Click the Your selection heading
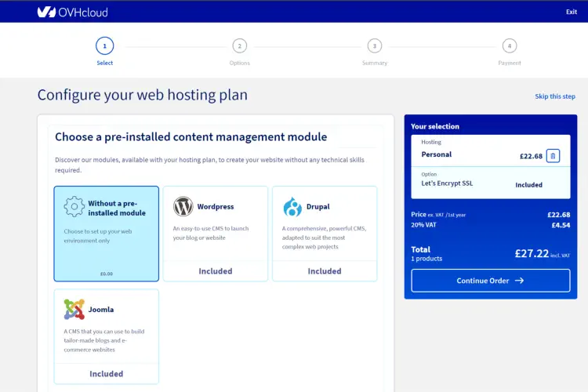This screenshot has height=392, width=588. point(435,126)
